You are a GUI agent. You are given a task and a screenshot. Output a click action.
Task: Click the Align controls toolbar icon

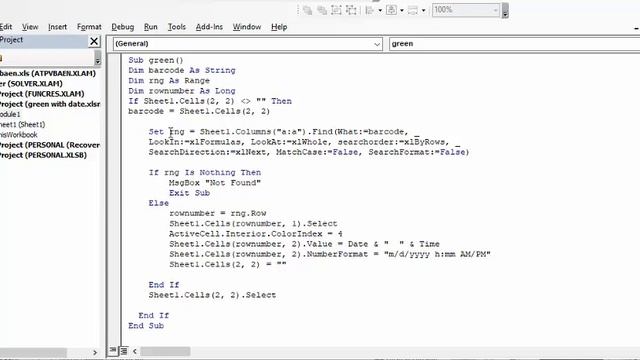click(x=370, y=10)
